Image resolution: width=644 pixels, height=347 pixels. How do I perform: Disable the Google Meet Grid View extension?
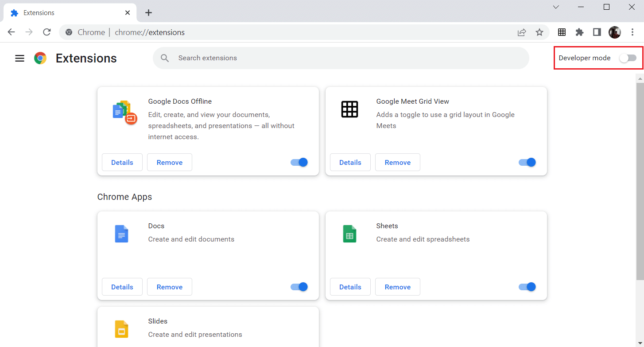pos(527,162)
